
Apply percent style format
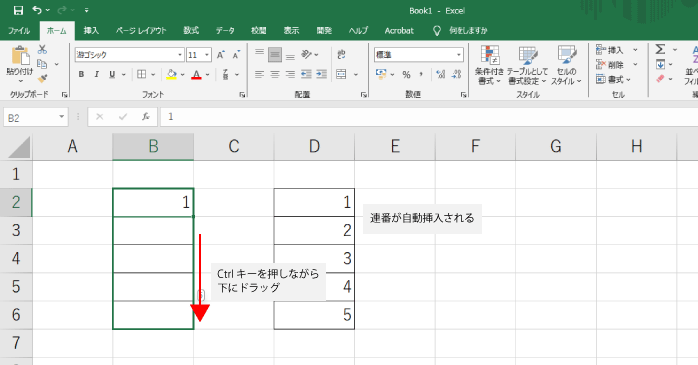tap(406, 74)
